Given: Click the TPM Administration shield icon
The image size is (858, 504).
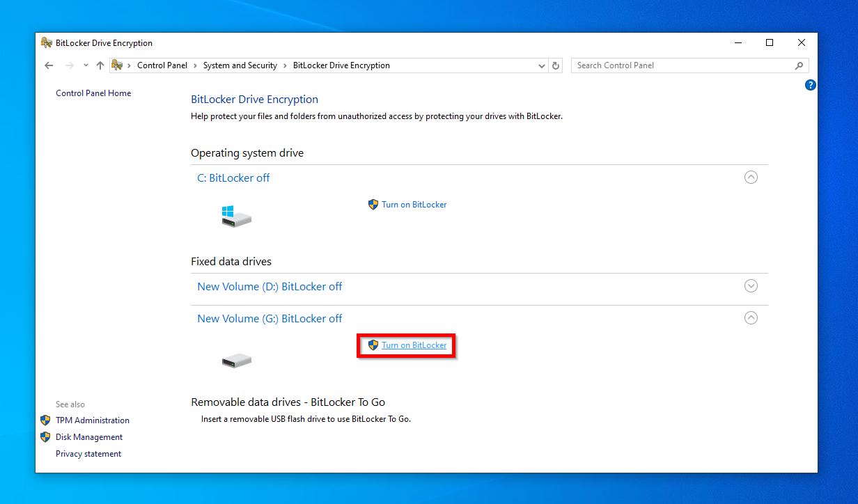Looking at the screenshot, I should 45,420.
